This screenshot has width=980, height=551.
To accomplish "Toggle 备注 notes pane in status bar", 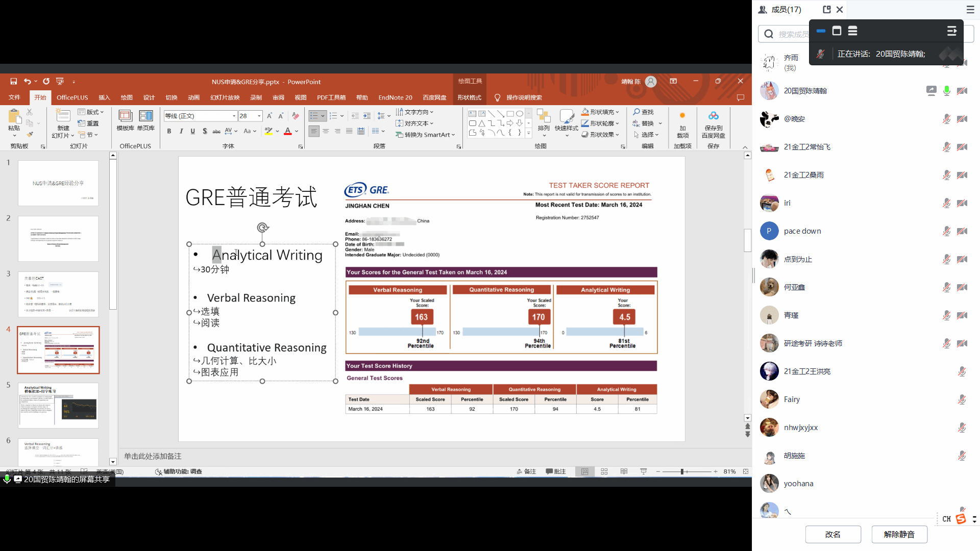I will (526, 471).
